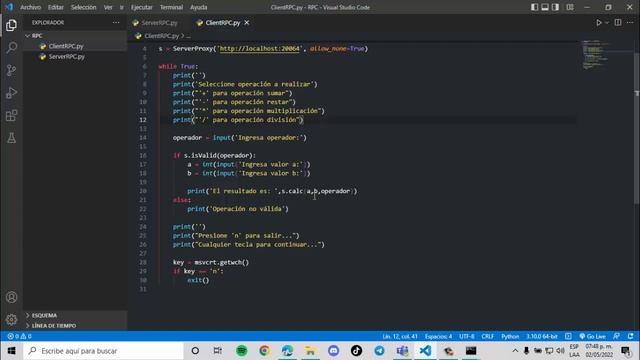Open Google Chrome from the taskbar

point(264,351)
